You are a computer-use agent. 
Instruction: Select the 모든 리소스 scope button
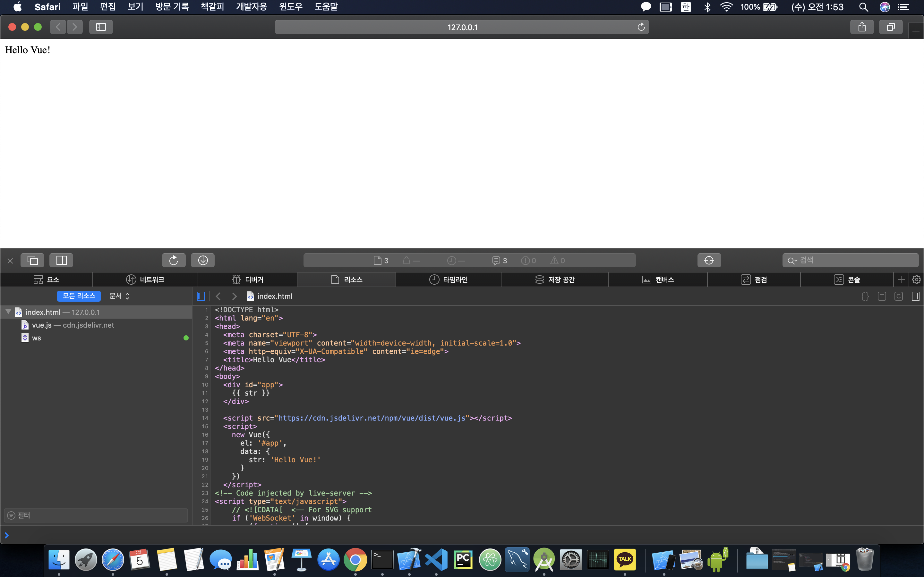79,296
